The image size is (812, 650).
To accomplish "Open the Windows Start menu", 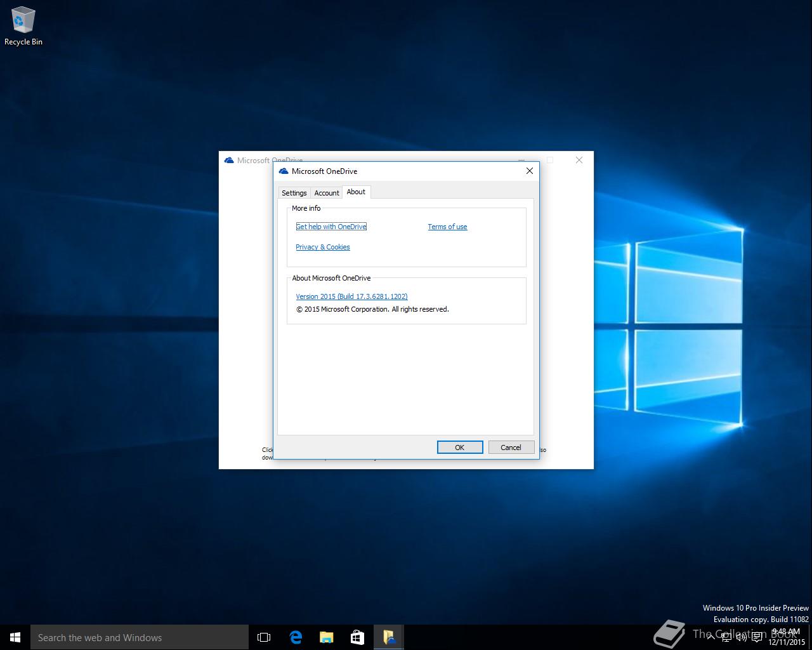I will tap(15, 637).
